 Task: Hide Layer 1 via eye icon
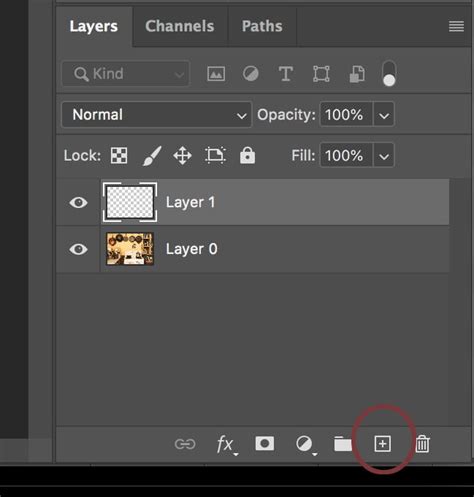(78, 202)
